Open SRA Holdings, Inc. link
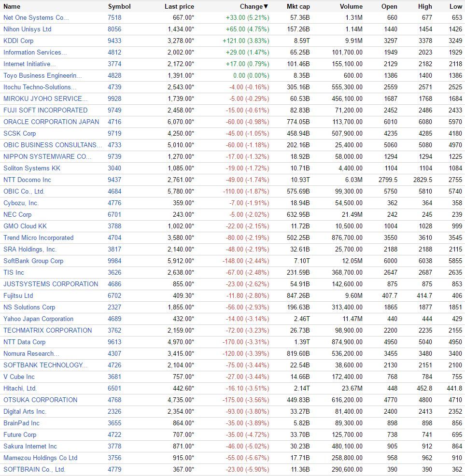This screenshot has height=476, width=465. (30, 249)
